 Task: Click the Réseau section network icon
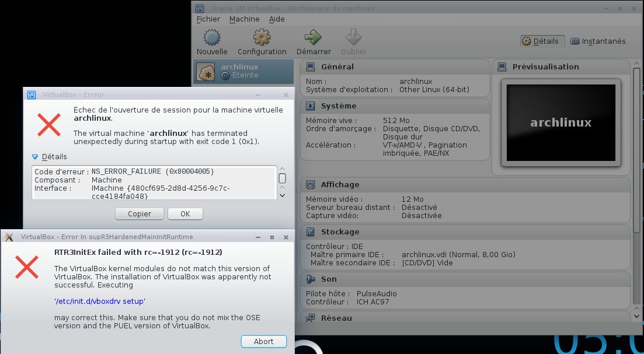point(311,318)
